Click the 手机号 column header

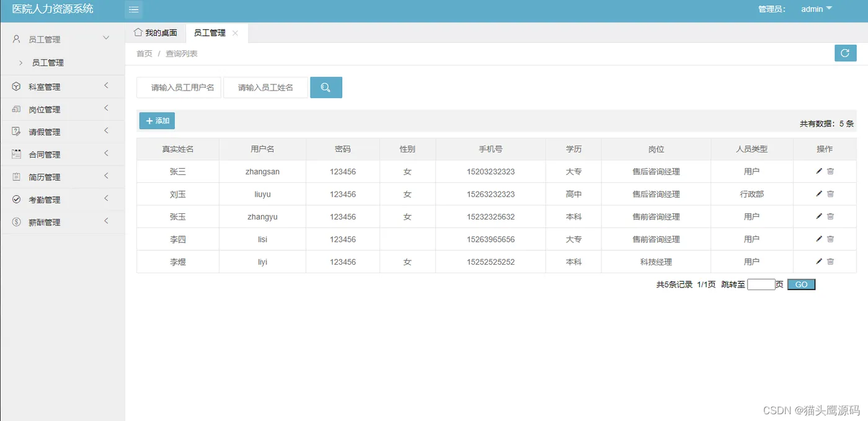click(490, 149)
